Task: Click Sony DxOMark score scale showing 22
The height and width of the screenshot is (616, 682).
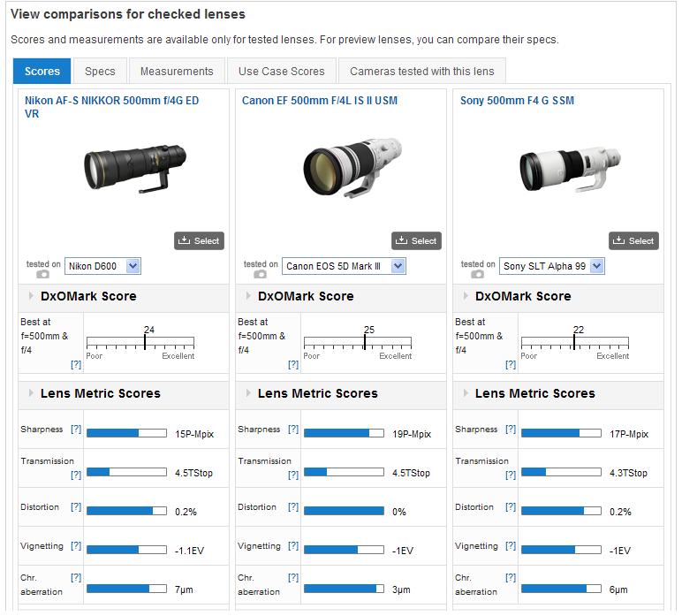Action: coord(574,342)
